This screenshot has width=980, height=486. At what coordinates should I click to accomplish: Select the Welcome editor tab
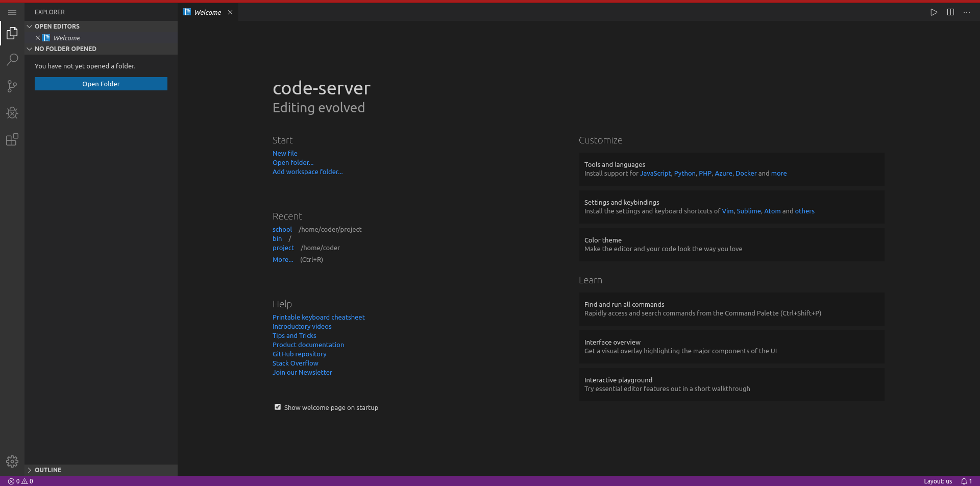(208, 12)
